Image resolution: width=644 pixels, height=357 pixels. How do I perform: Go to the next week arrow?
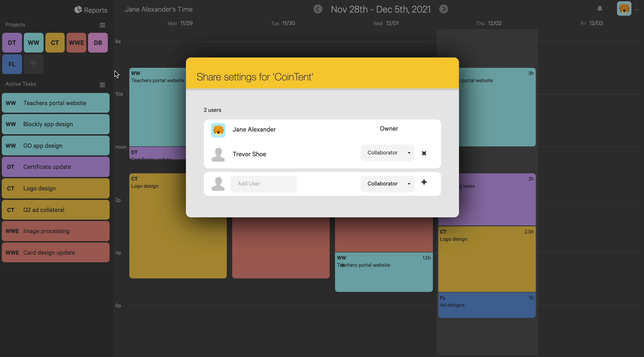(443, 9)
